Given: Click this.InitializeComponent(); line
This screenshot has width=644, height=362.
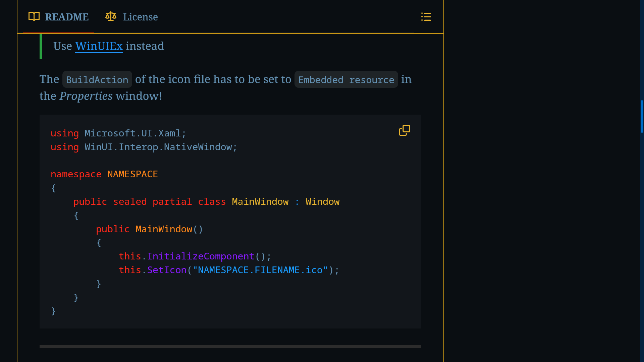Looking at the screenshot, I should [x=195, y=256].
